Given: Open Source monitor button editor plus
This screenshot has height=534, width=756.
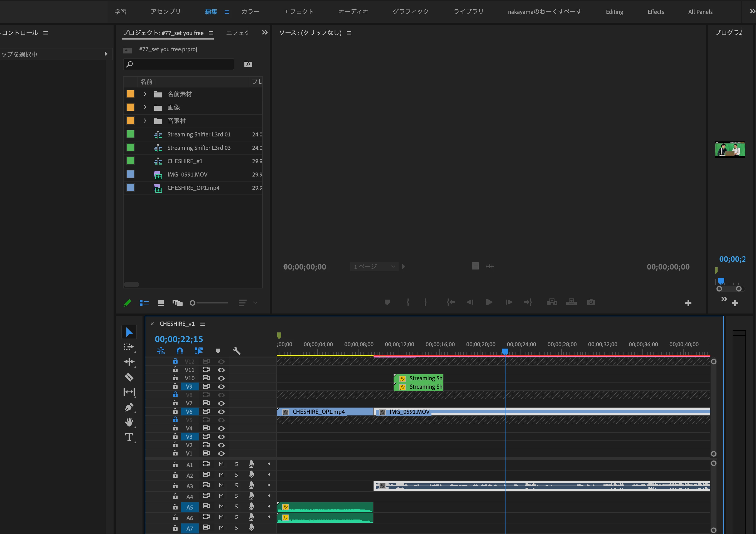Looking at the screenshot, I should point(688,303).
